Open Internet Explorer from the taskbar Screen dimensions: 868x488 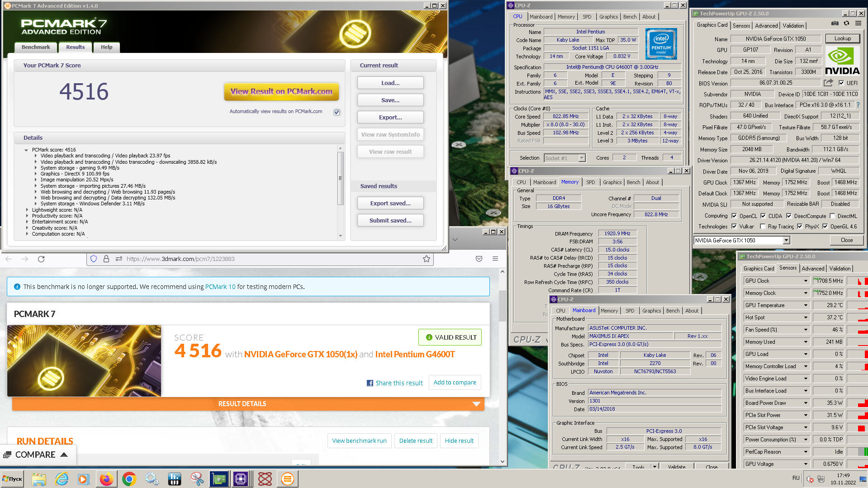coord(62,479)
